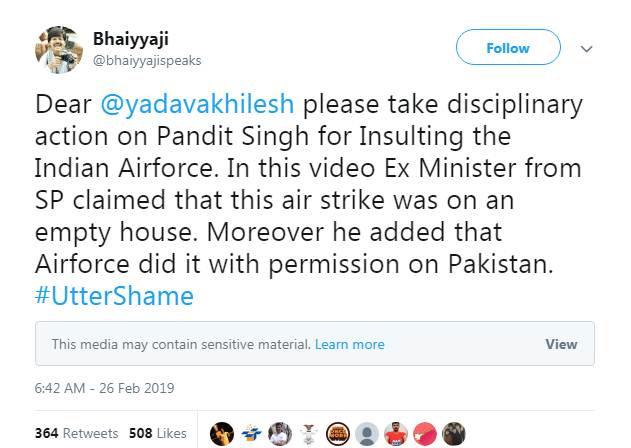Viewport: 631px width, 448px height.
Task: Click the blue box liker avatar
Action: 251,433
